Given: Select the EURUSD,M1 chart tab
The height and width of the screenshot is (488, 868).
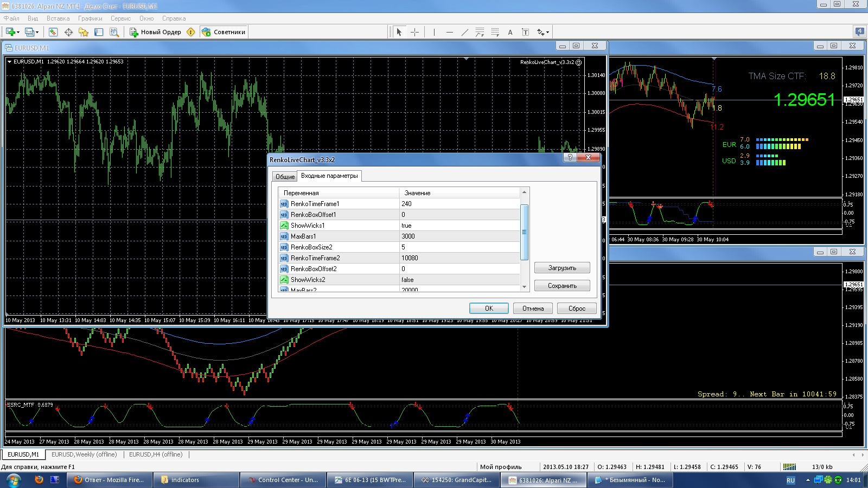Looking at the screenshot, I should pyautogui.click(x=23, y=454).
